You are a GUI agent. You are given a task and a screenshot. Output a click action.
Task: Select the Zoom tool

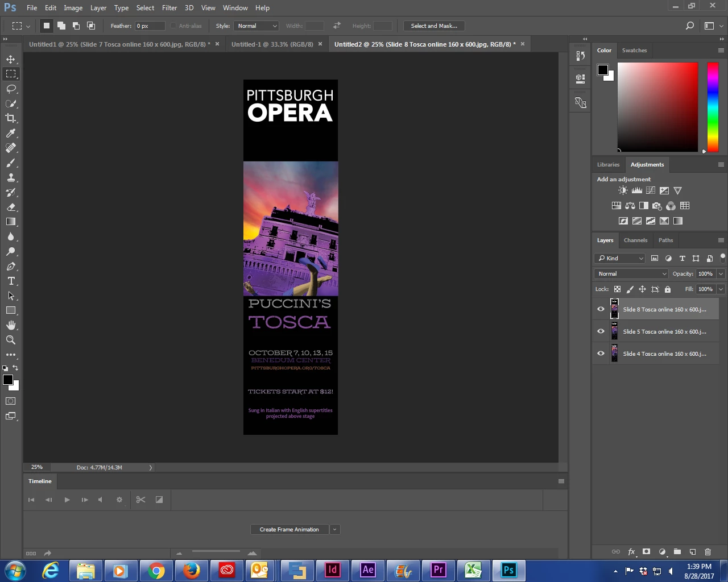tap(11, 340)
